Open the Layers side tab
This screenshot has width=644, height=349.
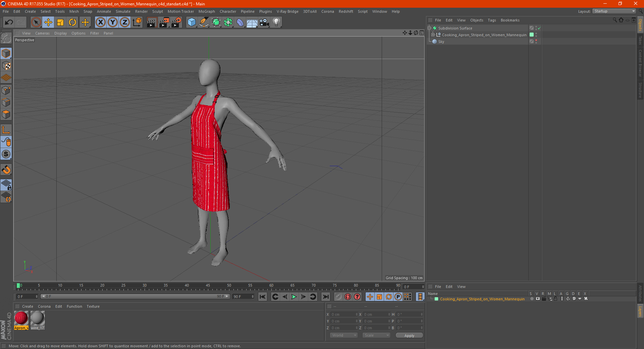coord(640,311)
